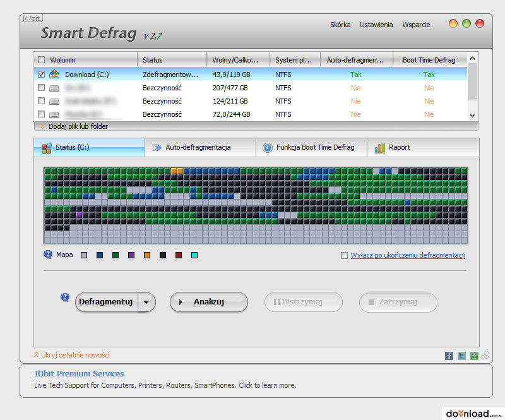Image resolution: width=505 pixels, height=420 pixels.
Task: Click the IObit logo in title bar
Action: pos(32,18)
